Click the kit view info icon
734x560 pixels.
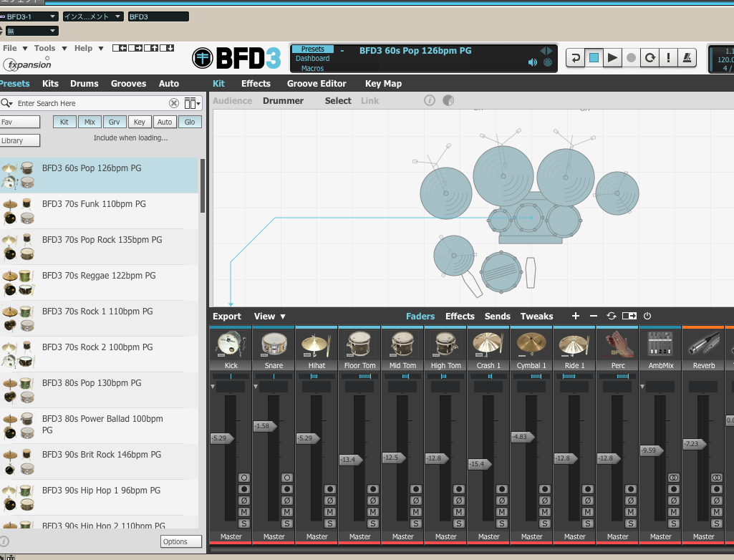tap(429, 100)
